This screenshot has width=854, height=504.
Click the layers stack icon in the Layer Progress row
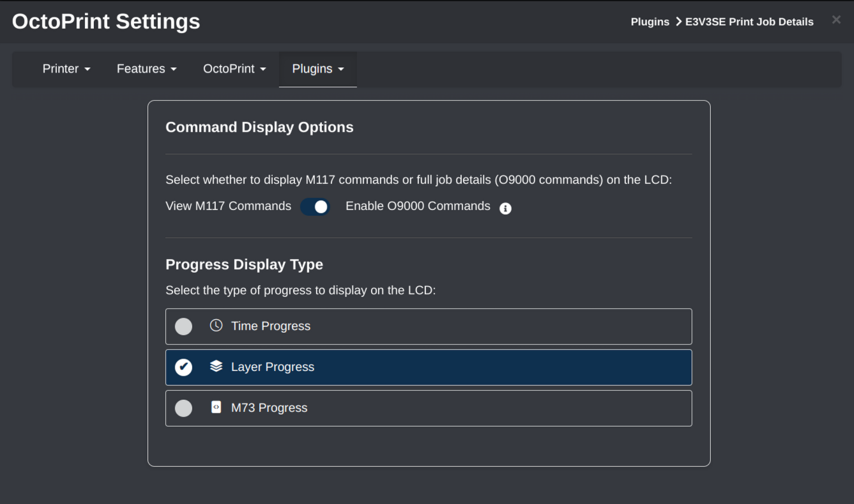click(x=216, y=366)
